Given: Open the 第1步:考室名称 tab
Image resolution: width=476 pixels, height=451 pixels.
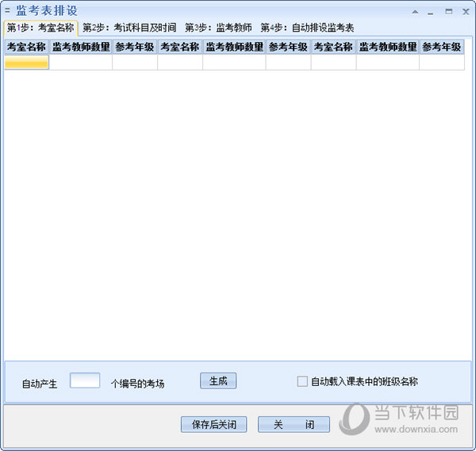Looking at the screenshot, I should click(x=40, y=28).
